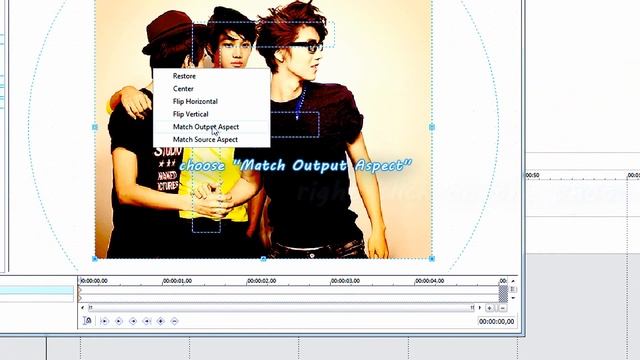
Task: Click the 00:00:01.00 mark on keyframe ruler
Action: [177, 281]
